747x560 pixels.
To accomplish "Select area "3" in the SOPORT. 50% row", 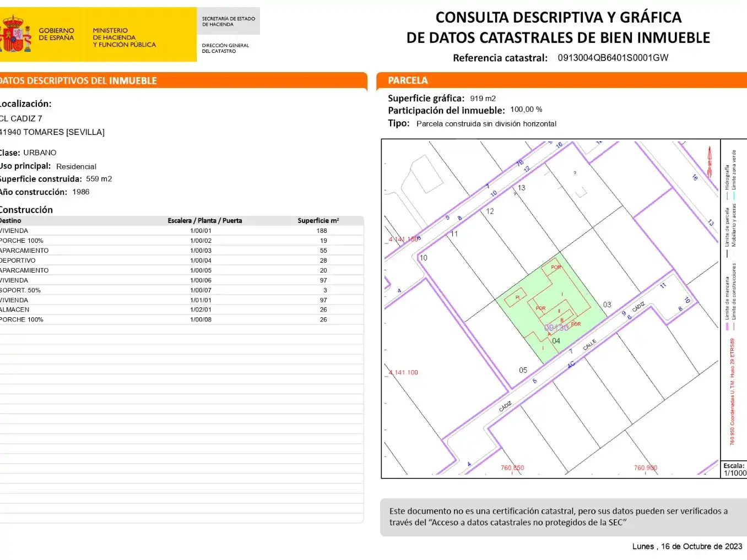I will (x=325, y=290).
